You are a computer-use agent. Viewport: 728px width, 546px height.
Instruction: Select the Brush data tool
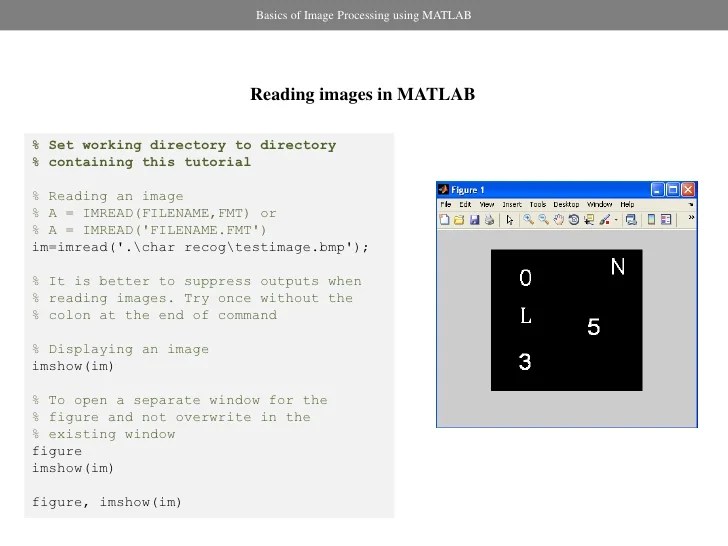[x=604, y=220]
